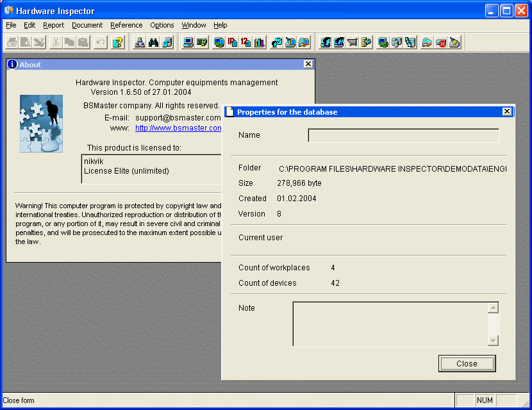
Task: Click the Hardware Inspector app icon in the title bar
Action: coord(9,10)
